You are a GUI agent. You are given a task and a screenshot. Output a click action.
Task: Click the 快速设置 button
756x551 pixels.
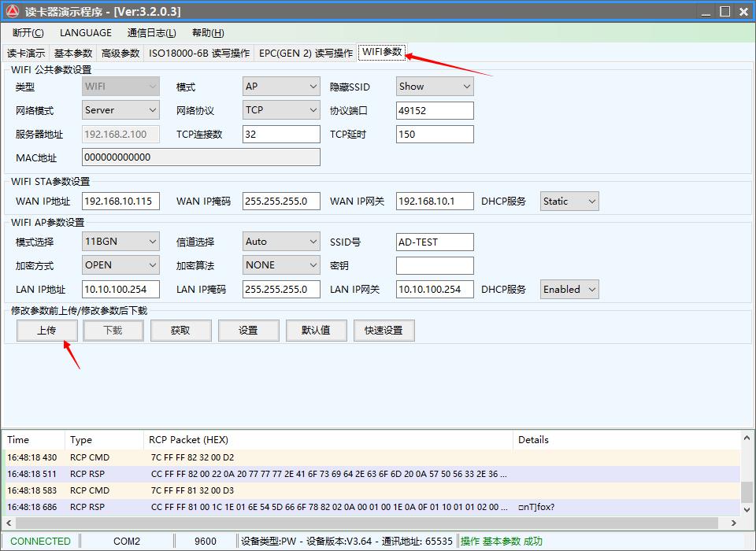click(x=384, y=331)
